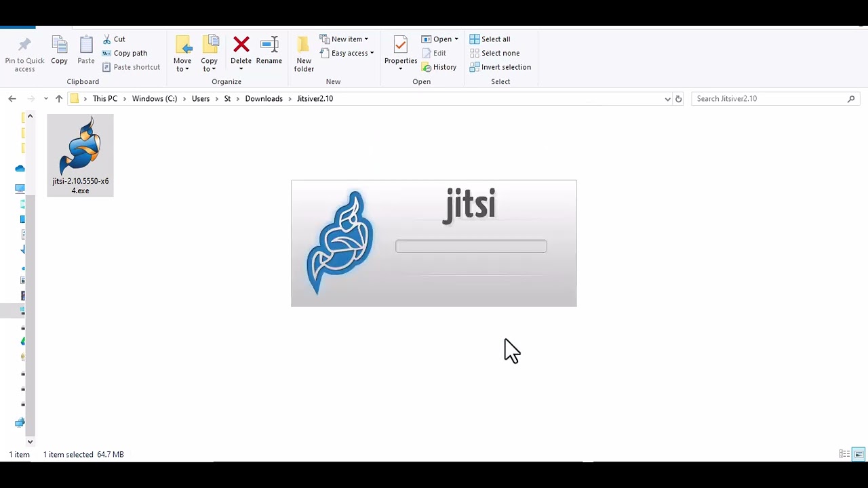This screenshot has width=868, height=488.
Task: Create a New folder
Action: [x=304, y=54]
